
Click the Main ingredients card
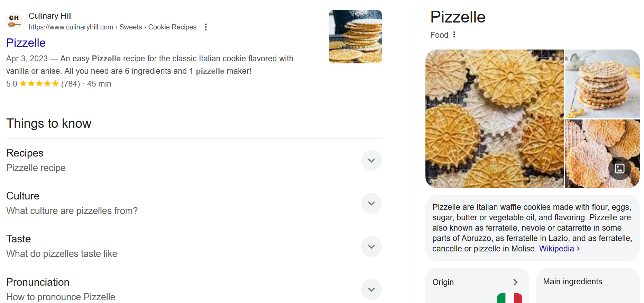click(x=588, y=285)
